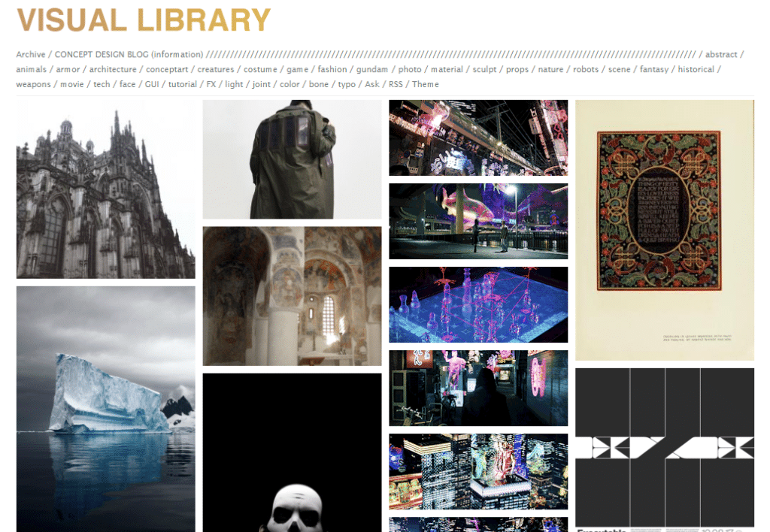The height and width of the screenshot is (532, 770).
Task: Open the color category
Action: [x=290, y=84]
